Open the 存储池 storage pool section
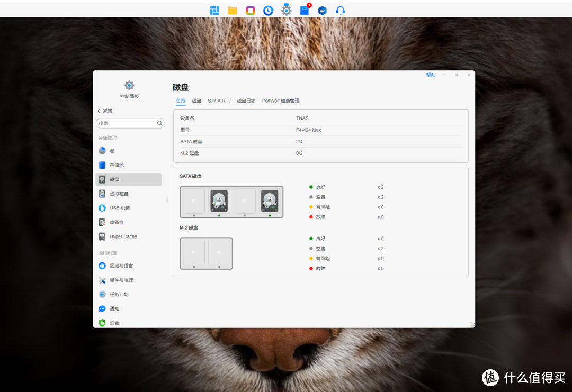Viewport: 572px width, 392px height. (x=117, y=165)
